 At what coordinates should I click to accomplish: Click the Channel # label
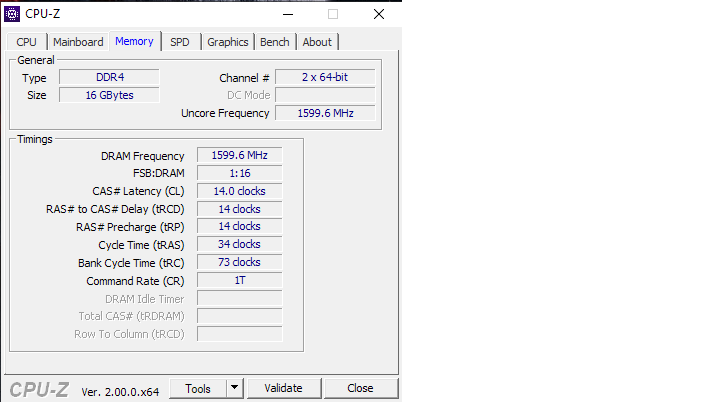[x=244, y=78]
